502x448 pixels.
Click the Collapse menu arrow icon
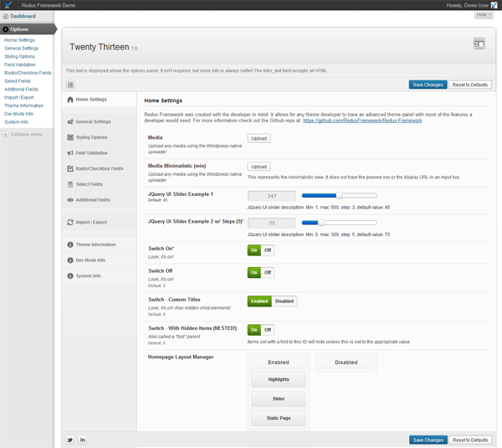[x=6, y=134]
